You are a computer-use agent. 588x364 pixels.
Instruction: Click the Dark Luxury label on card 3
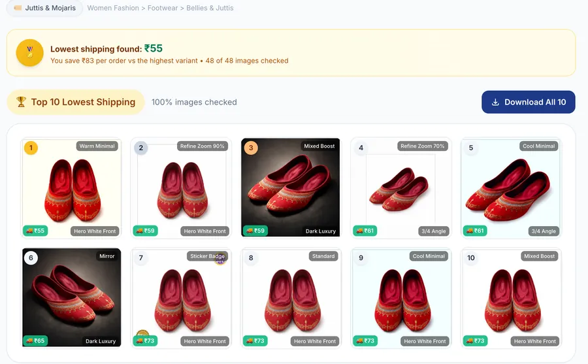(321, 231)
